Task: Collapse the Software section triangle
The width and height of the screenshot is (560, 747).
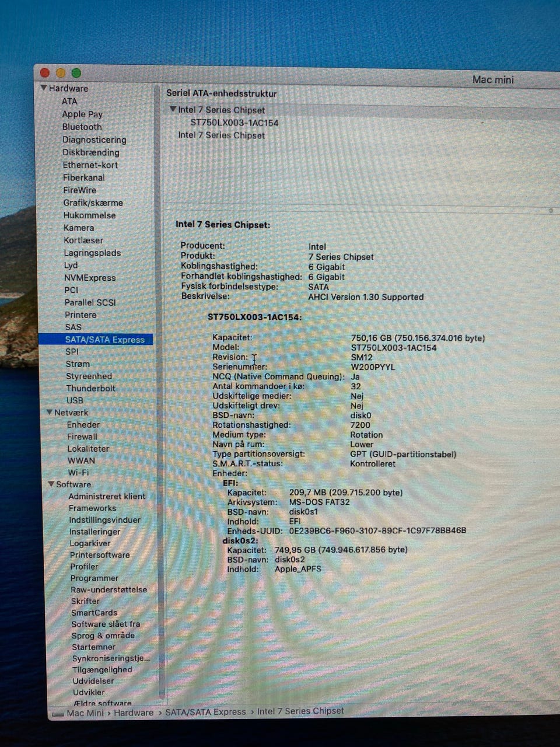Action: pyautogui.click(x=51, y=484)
